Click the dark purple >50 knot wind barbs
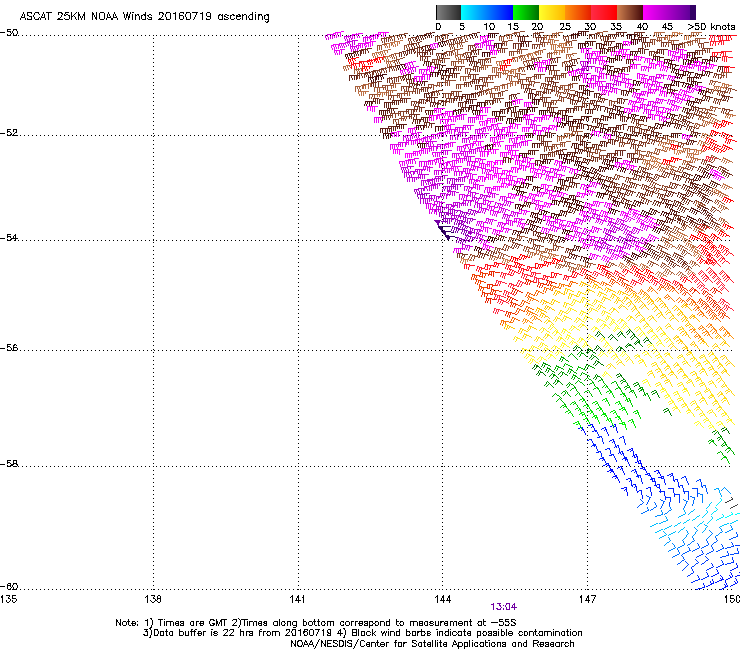The image size is (740, 650). [x=447, y=229]
